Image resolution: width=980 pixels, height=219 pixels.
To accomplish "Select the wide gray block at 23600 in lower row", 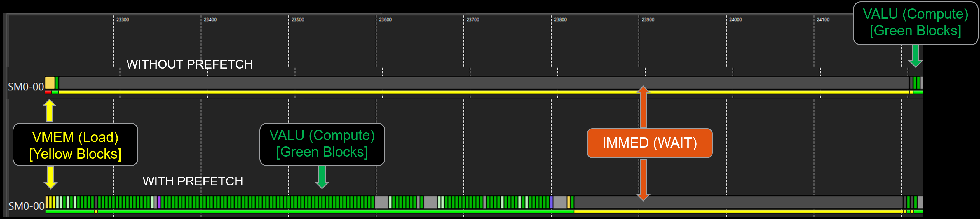I will (x=381, y=202).
